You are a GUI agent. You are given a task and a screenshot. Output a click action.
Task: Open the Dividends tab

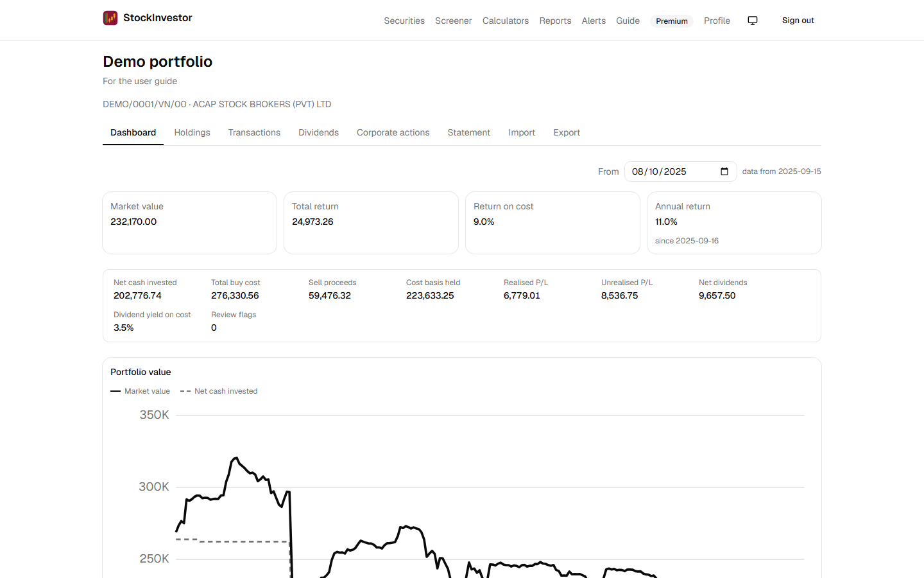(x=318, y=132)
